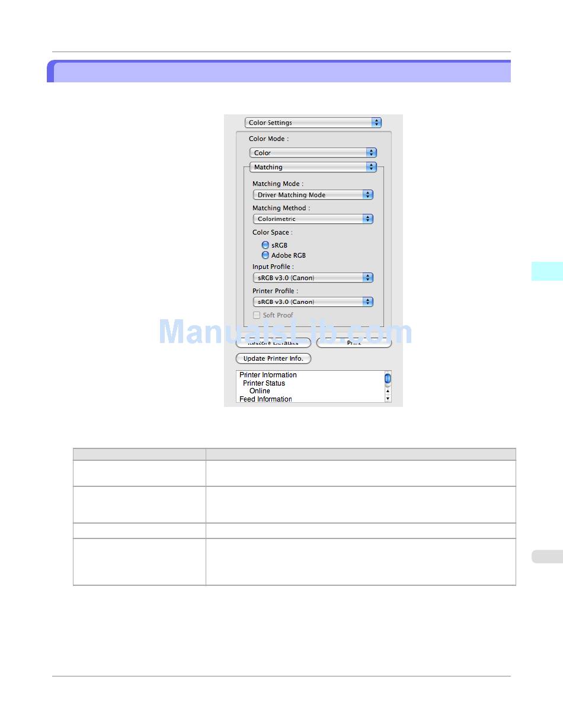
Task: Enable the Soft Proof checkbox
Action: pyautogui.click(x=257, y=315)
